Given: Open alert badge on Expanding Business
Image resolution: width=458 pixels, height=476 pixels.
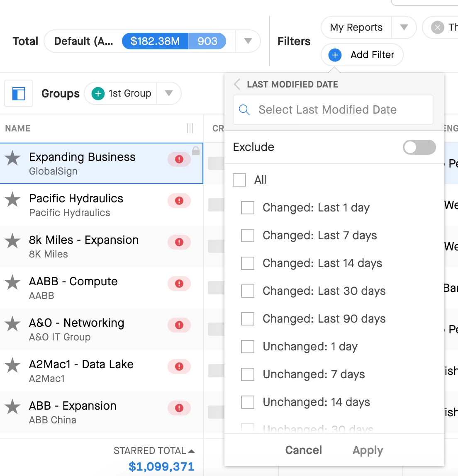Looking at the screenshot, I should [179, 159].
